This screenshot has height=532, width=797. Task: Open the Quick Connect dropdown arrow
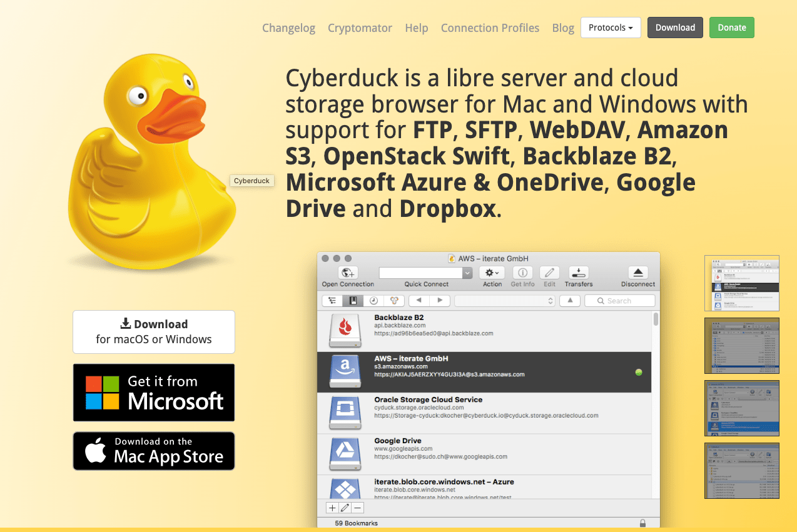(467, 273)
